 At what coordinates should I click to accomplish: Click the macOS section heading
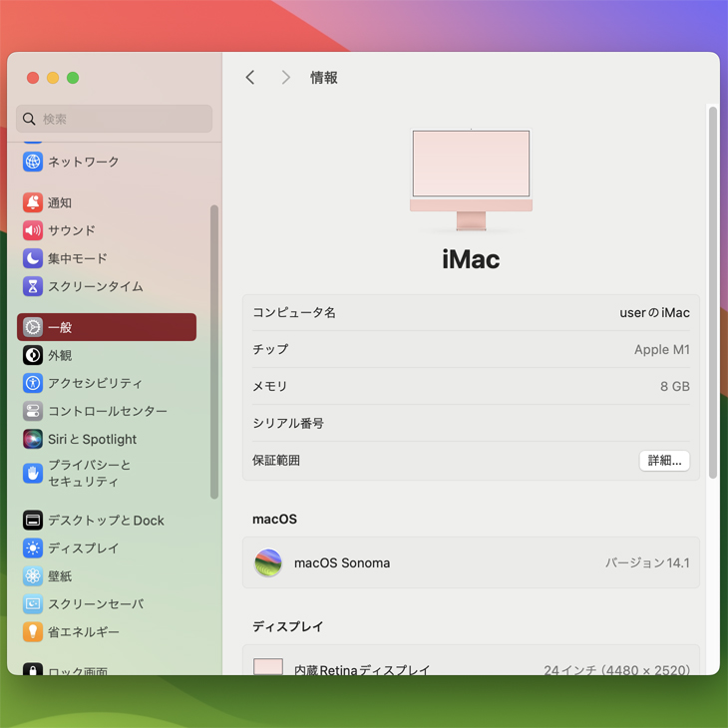tap(274, 519)
